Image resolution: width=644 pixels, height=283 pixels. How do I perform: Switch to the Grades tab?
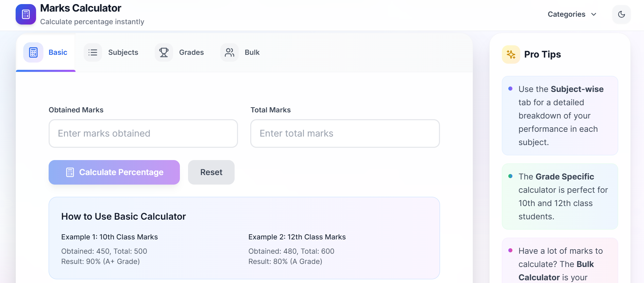click(x=180, y=52)
